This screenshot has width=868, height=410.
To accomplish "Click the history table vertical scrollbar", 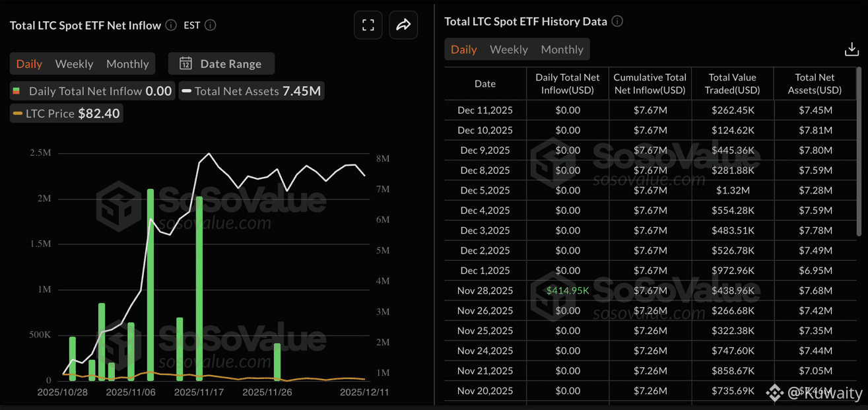I will point(859,152).
